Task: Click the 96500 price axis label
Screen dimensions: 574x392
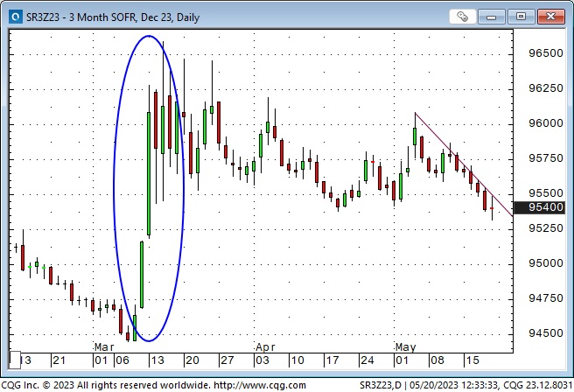Action: [x=546, y=53]
